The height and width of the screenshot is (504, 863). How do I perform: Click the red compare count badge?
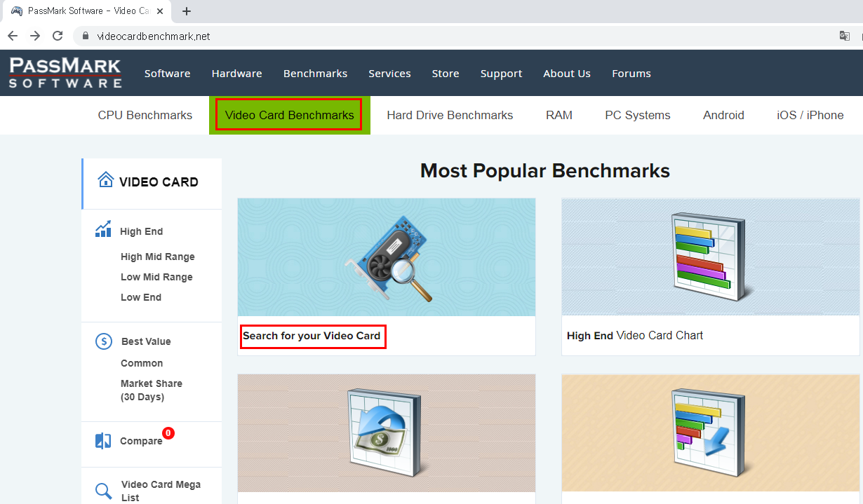[168, 433]
